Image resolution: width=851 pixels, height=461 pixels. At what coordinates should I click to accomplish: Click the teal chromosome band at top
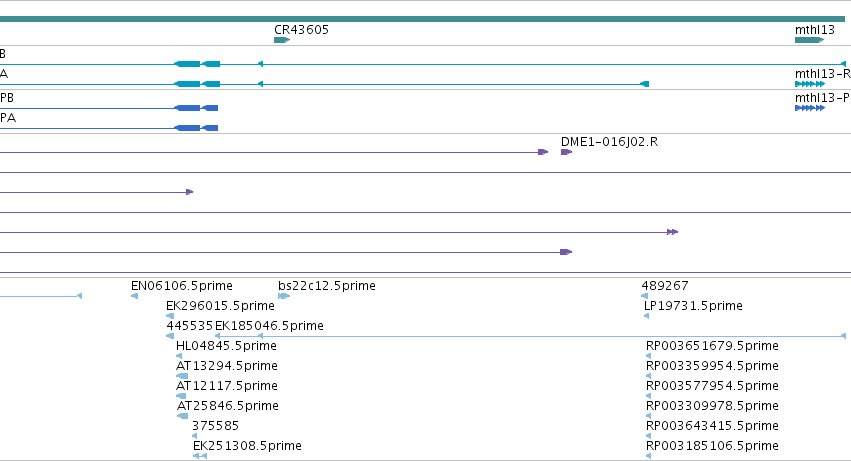(x=422, y=19)
